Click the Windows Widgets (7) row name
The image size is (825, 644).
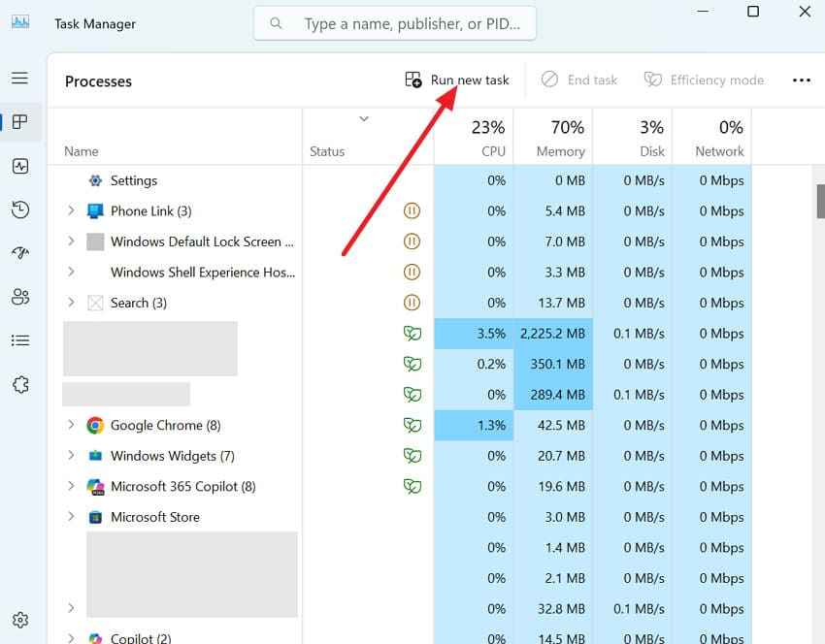(173, 456)
